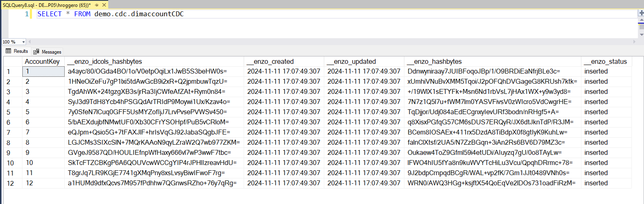Switch to the Results tab

tap(17, 51)
